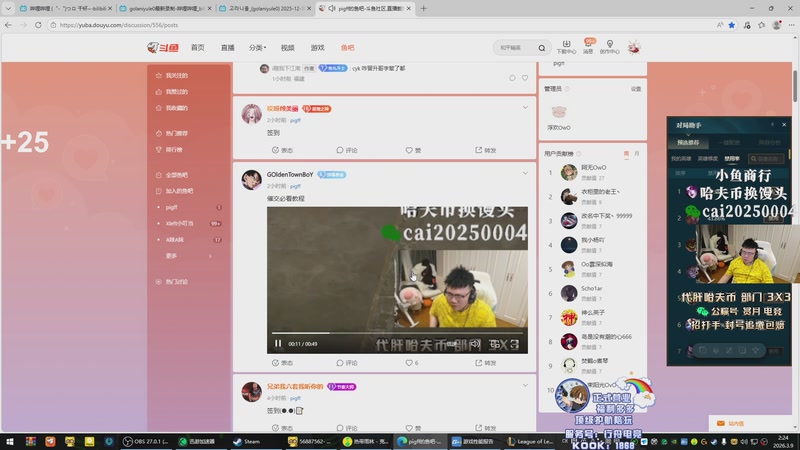Open Scho1ar in the ranking list
800x450 pixels.
point(591,288)
